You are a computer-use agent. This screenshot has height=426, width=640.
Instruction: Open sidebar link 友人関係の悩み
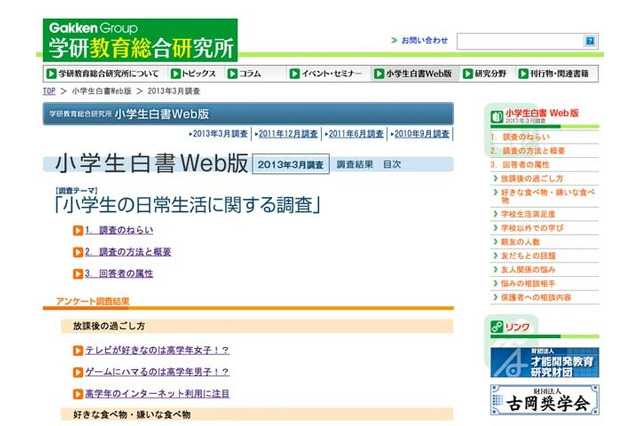pos(528,269)
